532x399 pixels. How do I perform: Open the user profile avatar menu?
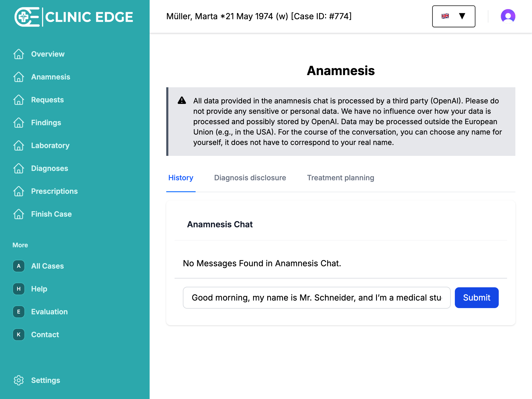tap(508, 16)
